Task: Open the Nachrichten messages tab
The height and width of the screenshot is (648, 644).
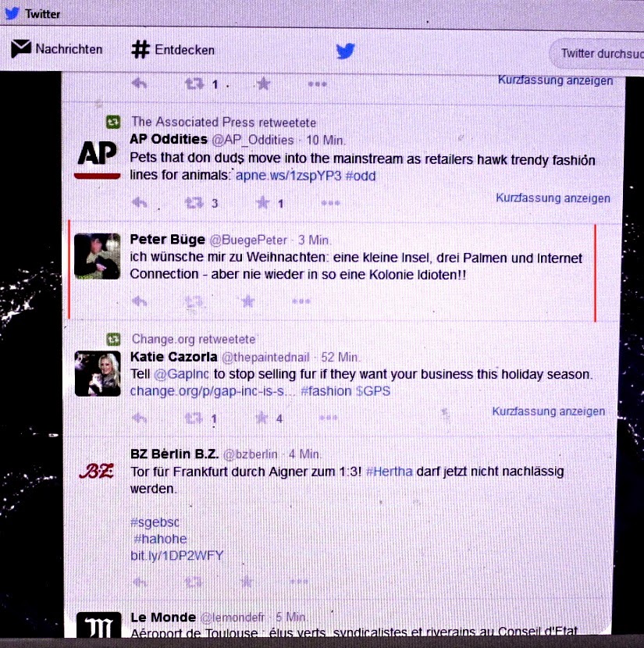Action: pyautogui.click(x=56, y=48)
